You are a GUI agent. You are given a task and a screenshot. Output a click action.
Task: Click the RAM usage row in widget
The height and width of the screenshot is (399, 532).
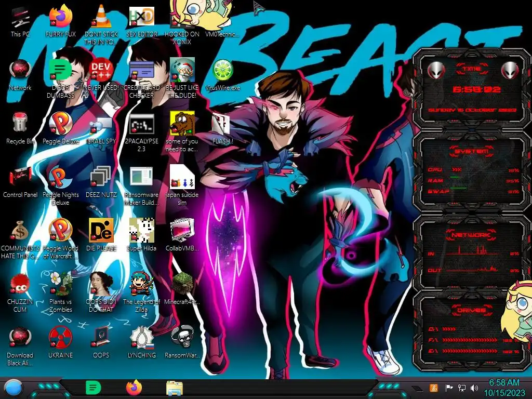(473, 180)
